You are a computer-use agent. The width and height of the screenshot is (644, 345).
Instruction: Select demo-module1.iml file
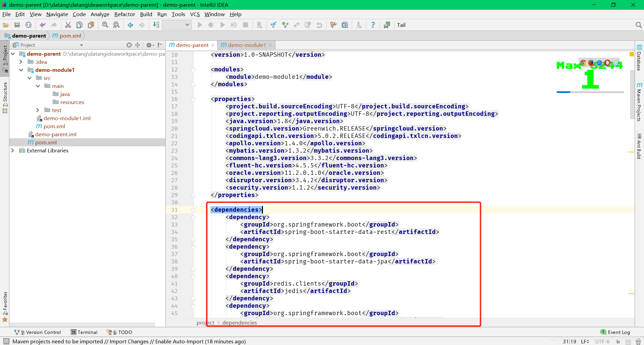67,118
